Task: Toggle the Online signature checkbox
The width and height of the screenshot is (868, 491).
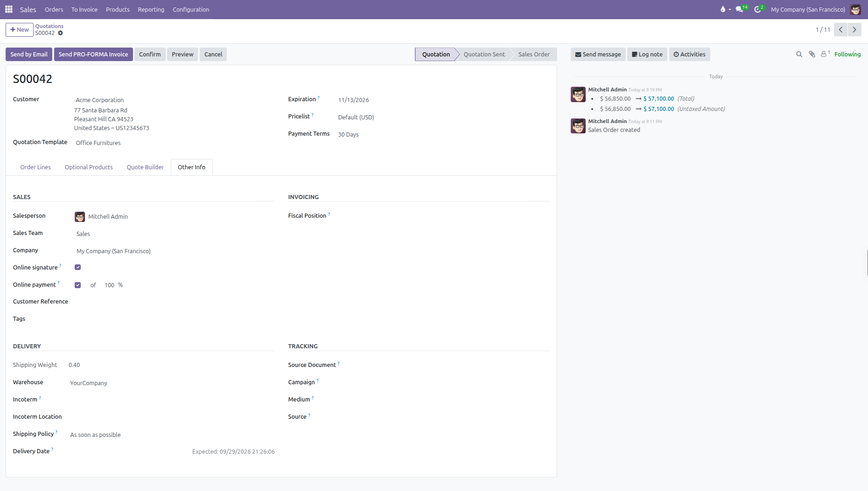Action: click(78, 268)
